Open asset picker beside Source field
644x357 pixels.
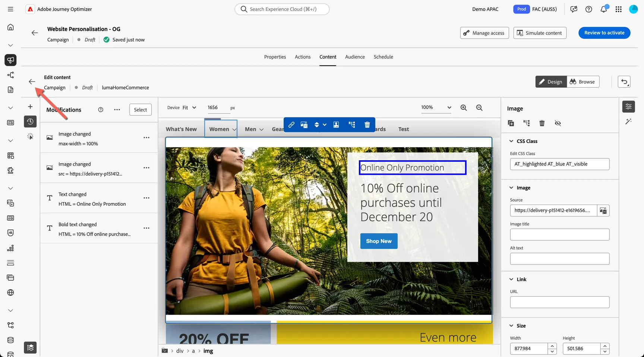603,211
